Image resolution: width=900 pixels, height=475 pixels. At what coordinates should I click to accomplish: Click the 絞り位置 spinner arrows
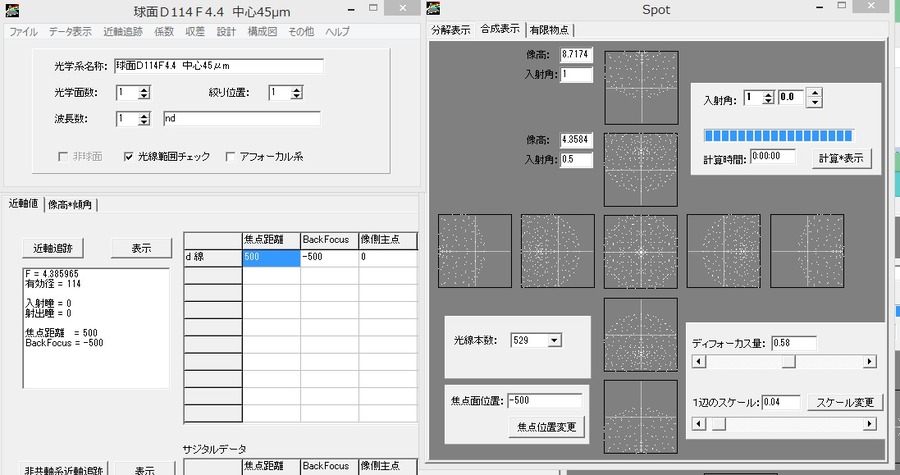[296, 92]
